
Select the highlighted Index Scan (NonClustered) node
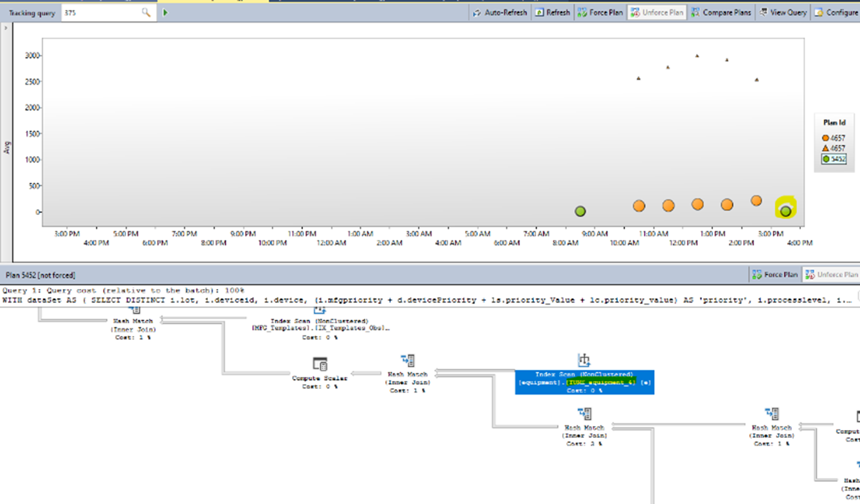click(x=584, y=378)
